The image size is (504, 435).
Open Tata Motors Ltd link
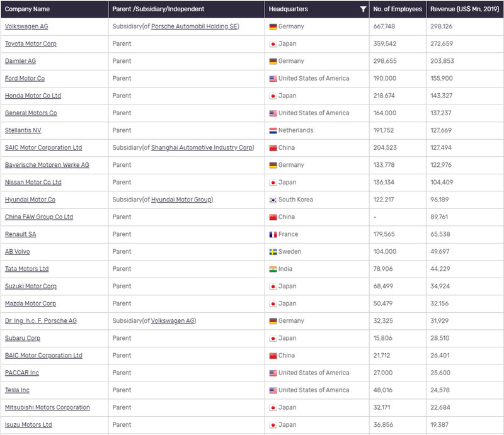[26, 269]
